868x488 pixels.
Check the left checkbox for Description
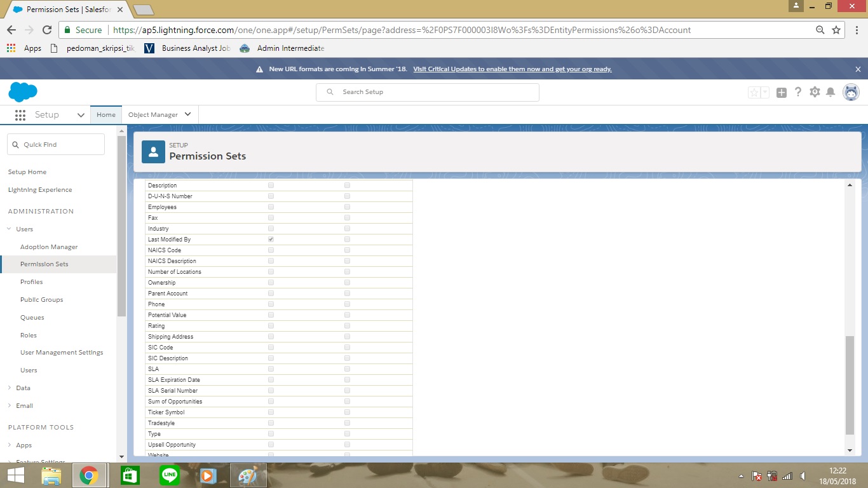(x=271, y=186)
